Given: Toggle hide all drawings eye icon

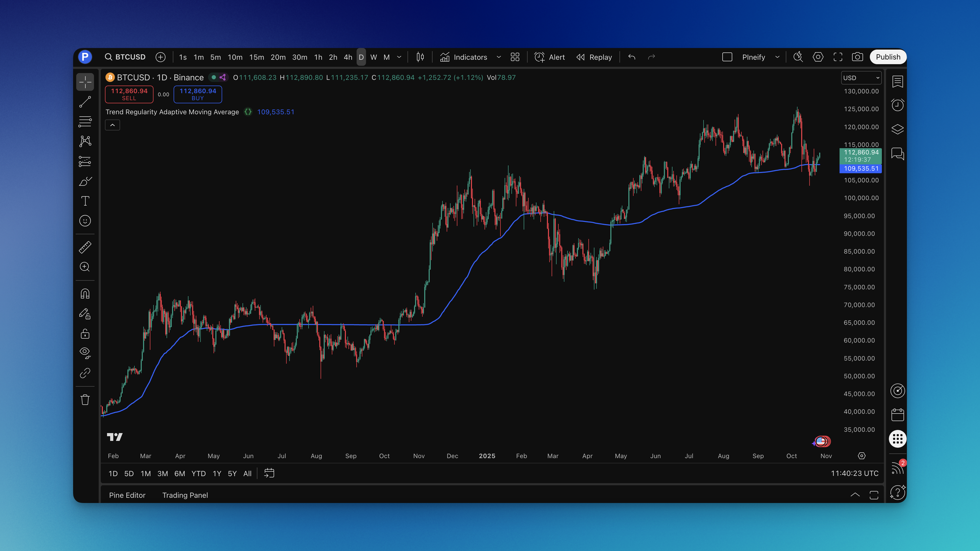Looking at the screenshot, I should [85, 352].
